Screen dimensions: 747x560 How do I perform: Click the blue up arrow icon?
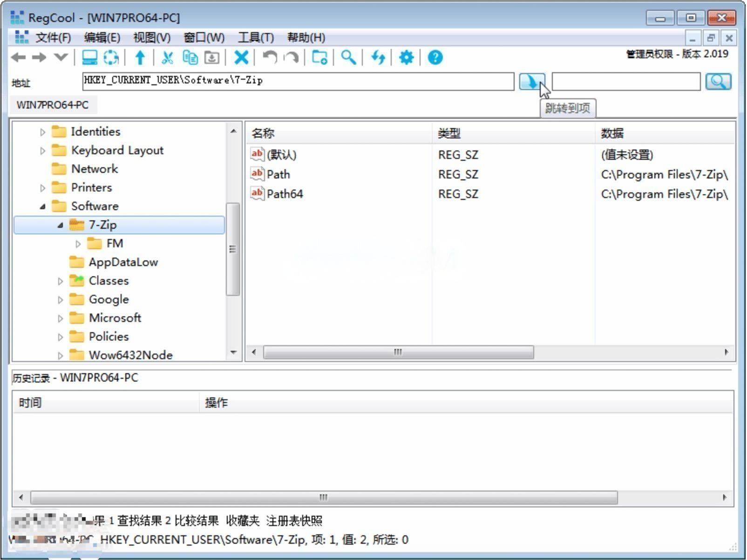pos(140,58)
